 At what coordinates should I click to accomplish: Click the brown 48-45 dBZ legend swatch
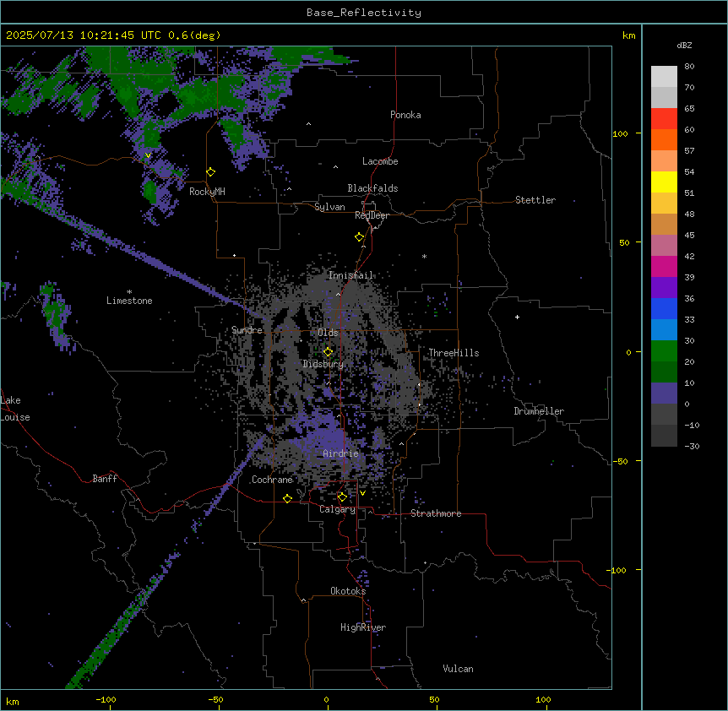pyautogui.click(x=664, y=224)
